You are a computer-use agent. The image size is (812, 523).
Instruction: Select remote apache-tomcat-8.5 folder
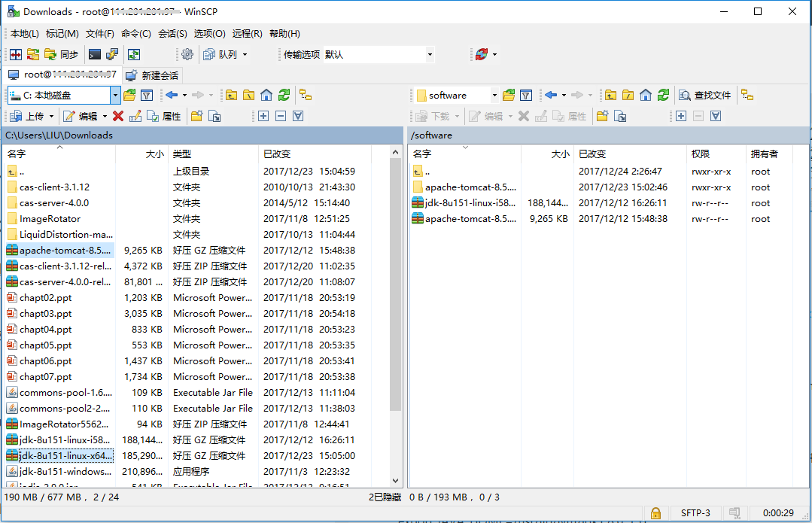470,187
